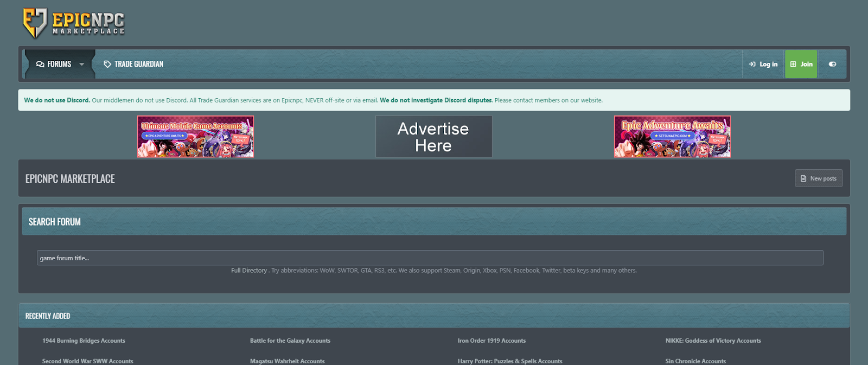Click the green Join button

tap(801, 64)
